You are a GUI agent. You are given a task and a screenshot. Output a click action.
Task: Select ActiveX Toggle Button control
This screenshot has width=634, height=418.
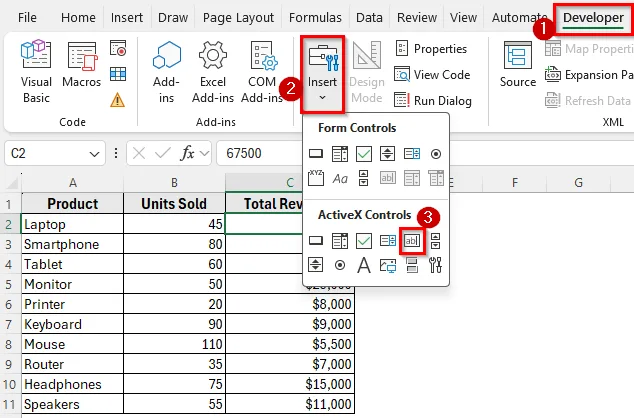(412, 265)
